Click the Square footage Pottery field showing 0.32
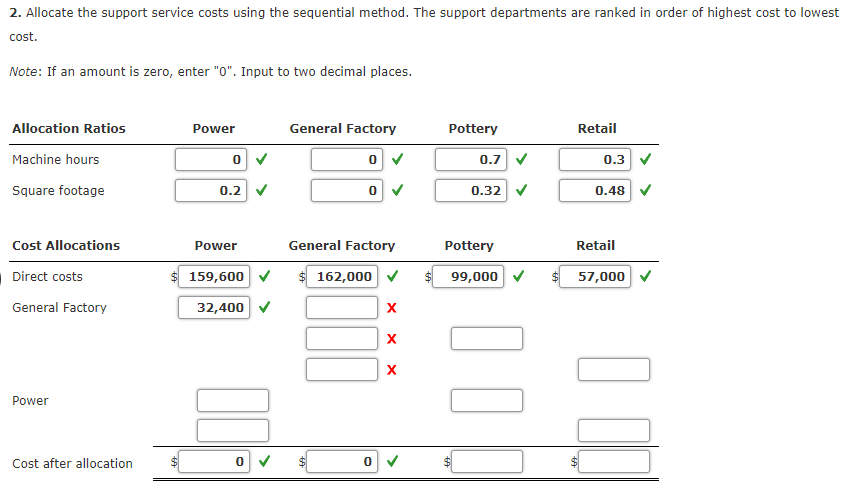This screenshot has width=842, height=492. click(x=471, y=191)
